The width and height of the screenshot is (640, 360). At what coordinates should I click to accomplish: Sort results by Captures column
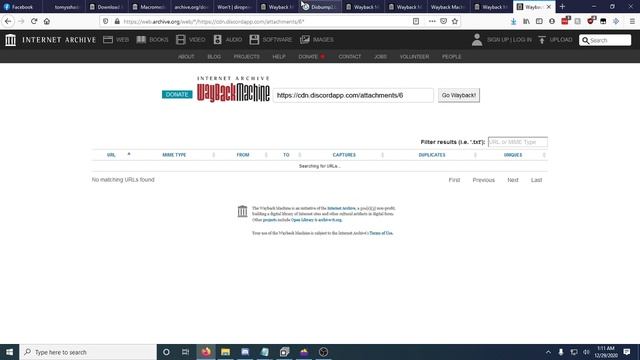click(344, 155)
